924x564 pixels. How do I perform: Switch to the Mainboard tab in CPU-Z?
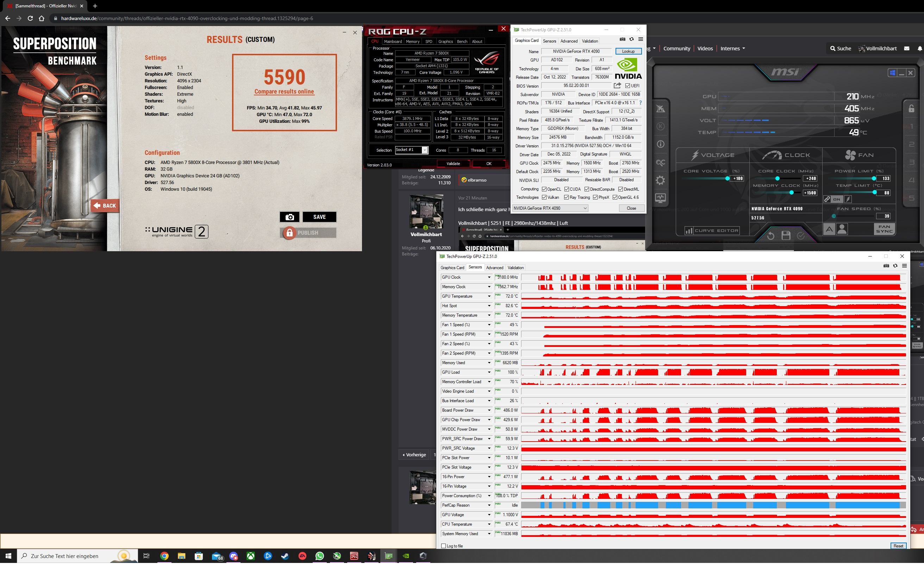[393, 42]
